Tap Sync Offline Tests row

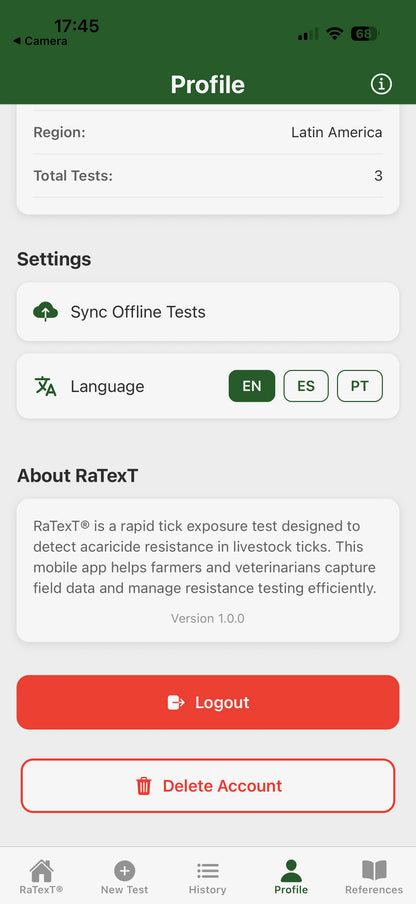(x=208, y=312)
